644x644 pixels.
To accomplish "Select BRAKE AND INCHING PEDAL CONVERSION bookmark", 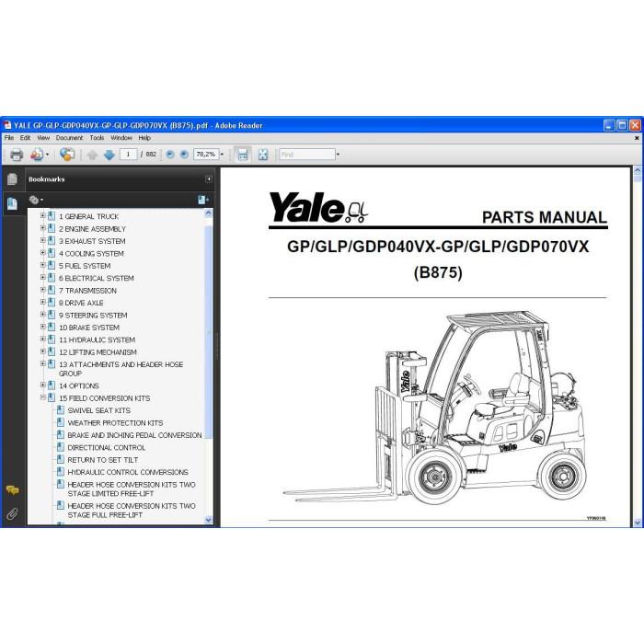I will tap(134, 435).
